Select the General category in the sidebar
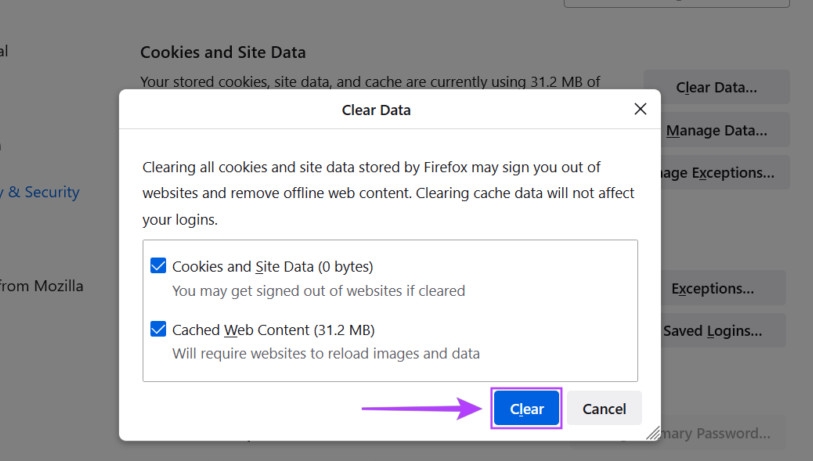The image size is (813, 461). coord(4,50)
